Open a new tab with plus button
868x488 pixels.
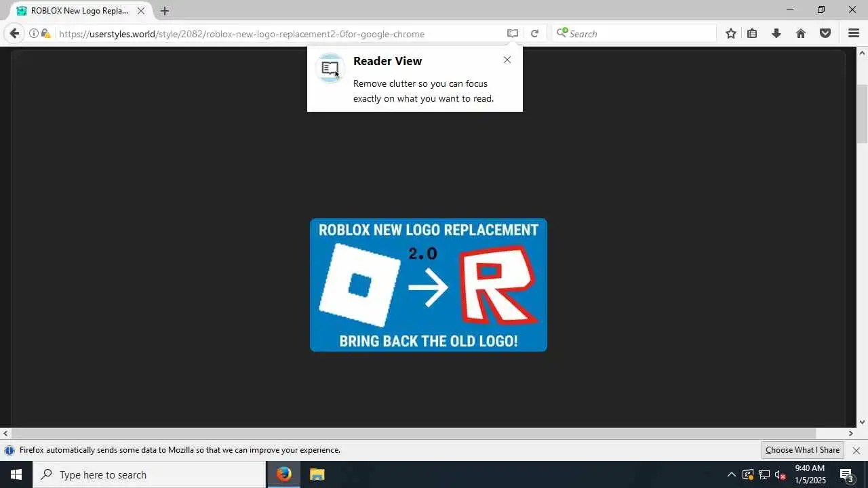coord(164,11)
